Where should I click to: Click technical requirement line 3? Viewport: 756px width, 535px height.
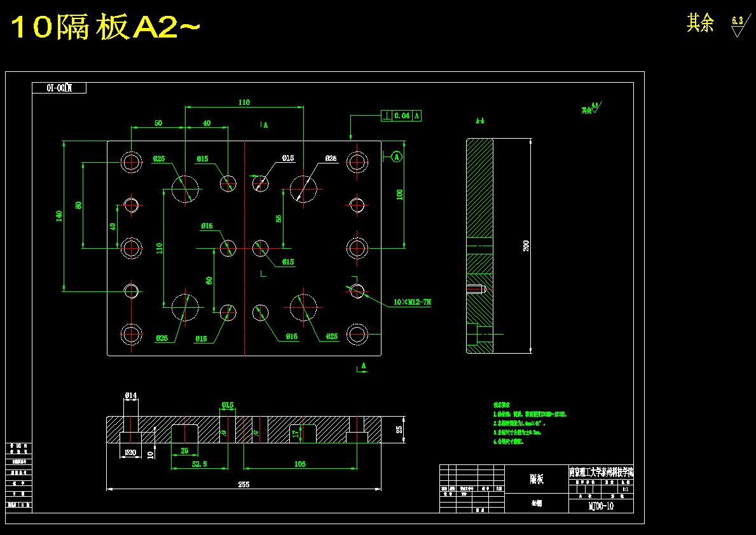click(517, 432)
